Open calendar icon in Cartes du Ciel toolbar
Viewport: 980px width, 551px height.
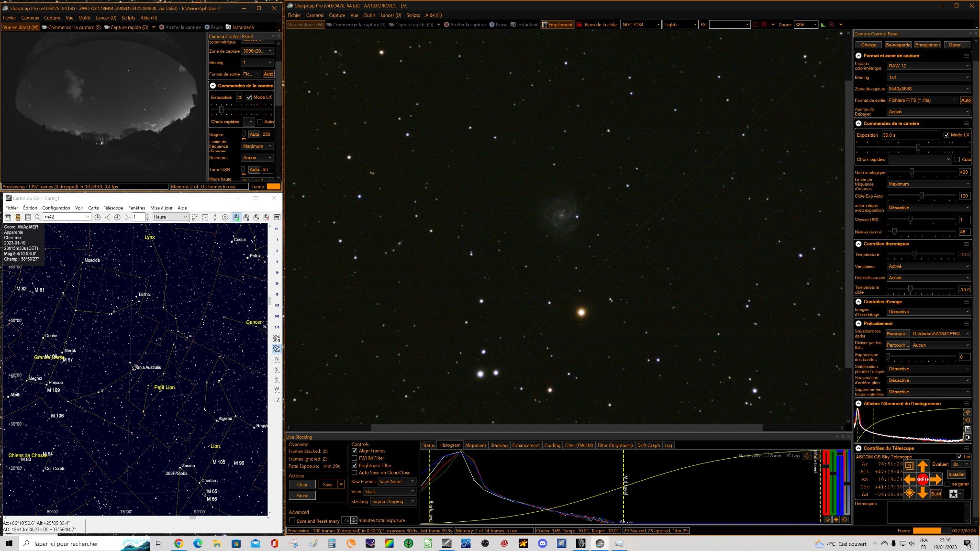8,217
